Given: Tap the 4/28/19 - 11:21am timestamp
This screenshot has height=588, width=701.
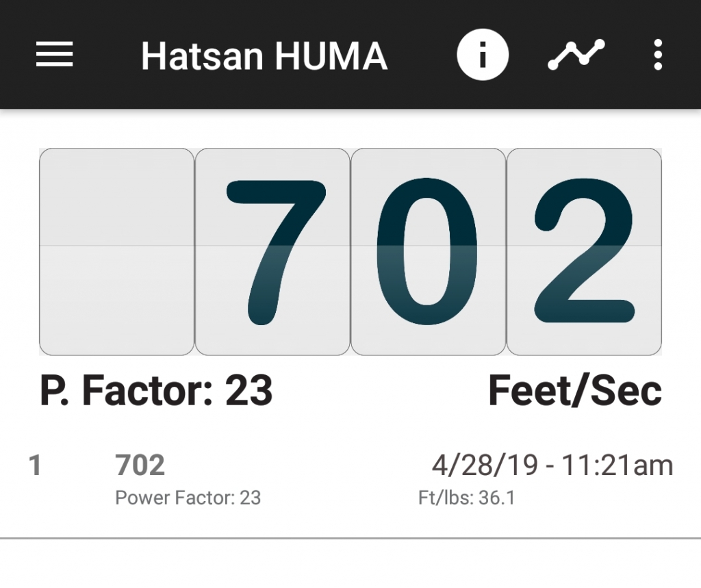Looking at the screenshot, I should click(552, 465).
